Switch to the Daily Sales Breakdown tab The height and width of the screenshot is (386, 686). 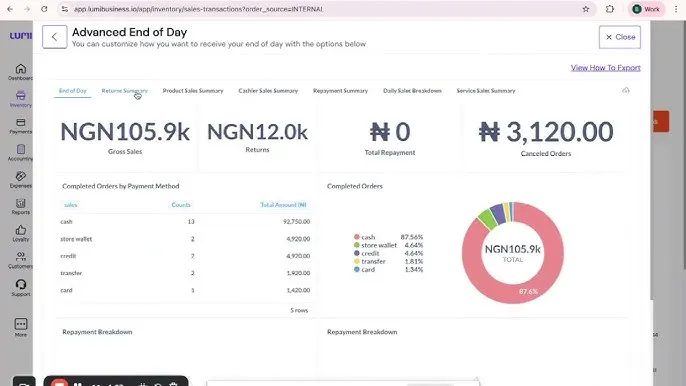tap(412, 91)
